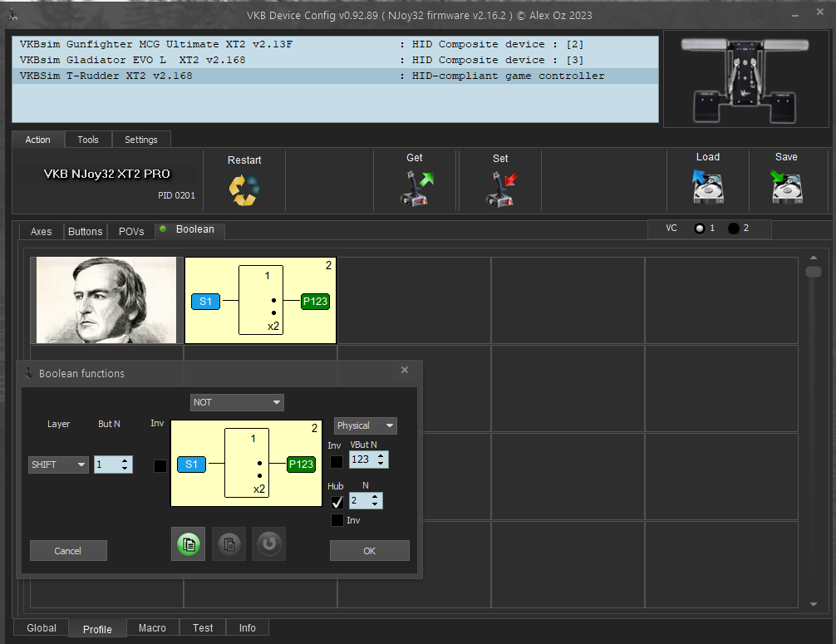Image resolution: width=836 pixels, height=644 pixels.
Task: Cancel the Boolean functions dialog
Action: 68,551
